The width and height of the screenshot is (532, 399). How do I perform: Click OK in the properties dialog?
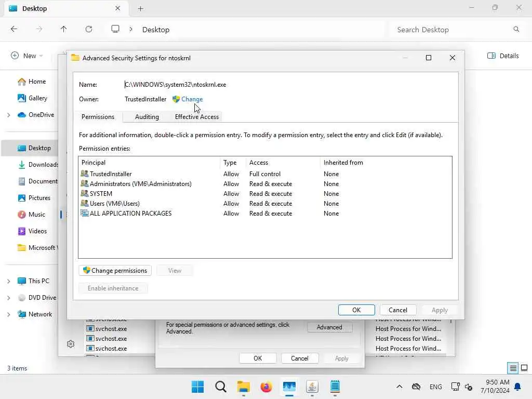pos(258,358)
